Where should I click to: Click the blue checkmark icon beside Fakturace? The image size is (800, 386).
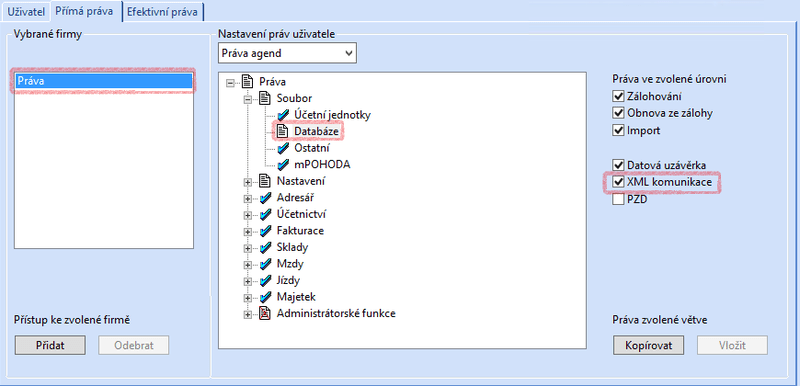(265, 230)
